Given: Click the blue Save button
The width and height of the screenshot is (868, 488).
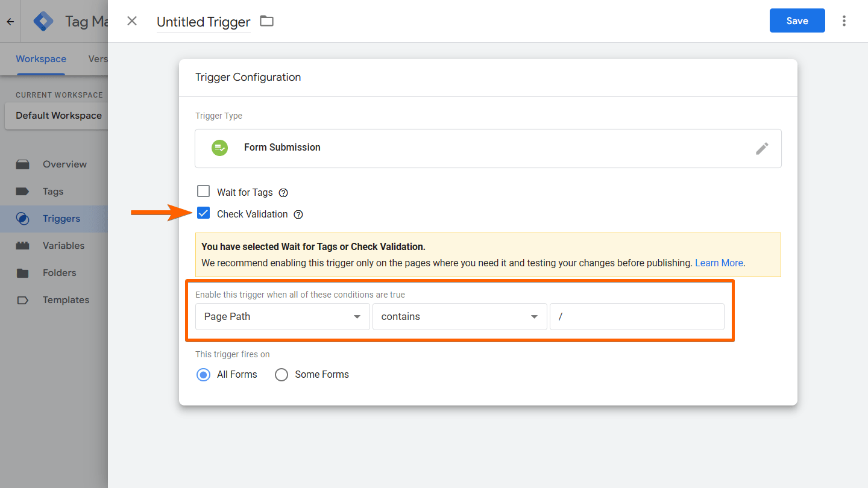Looking at the screenshot, I should click(x=797, y=21).
